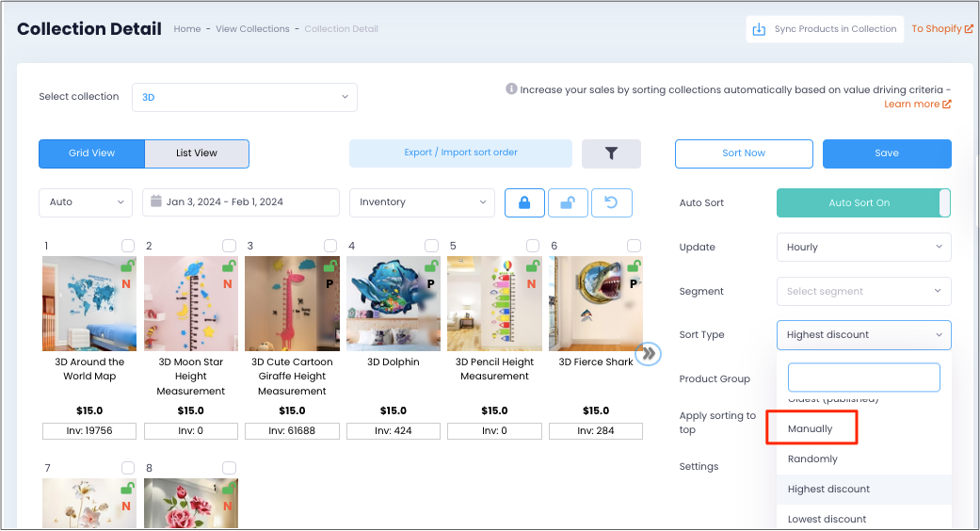Check the checkbox for product 5

coord(533,246)
